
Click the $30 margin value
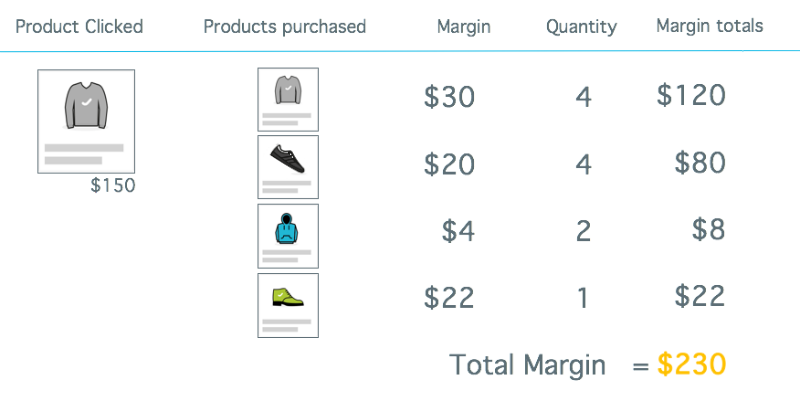[449, 97]
